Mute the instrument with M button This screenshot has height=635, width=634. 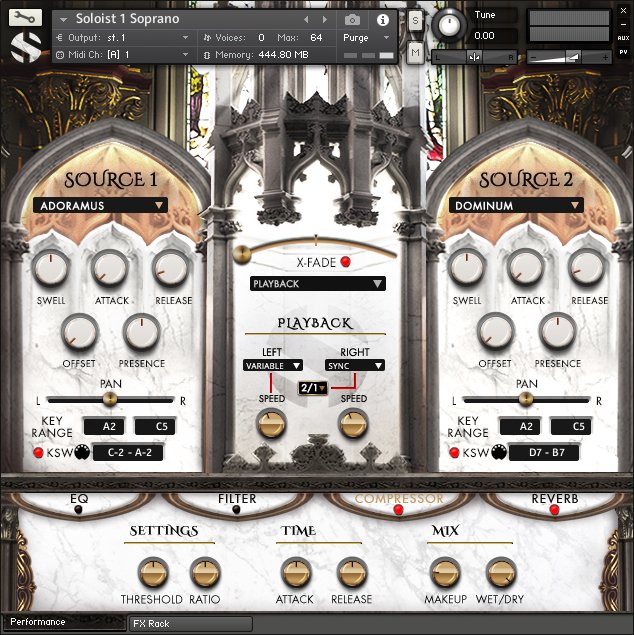click(416, 52)
